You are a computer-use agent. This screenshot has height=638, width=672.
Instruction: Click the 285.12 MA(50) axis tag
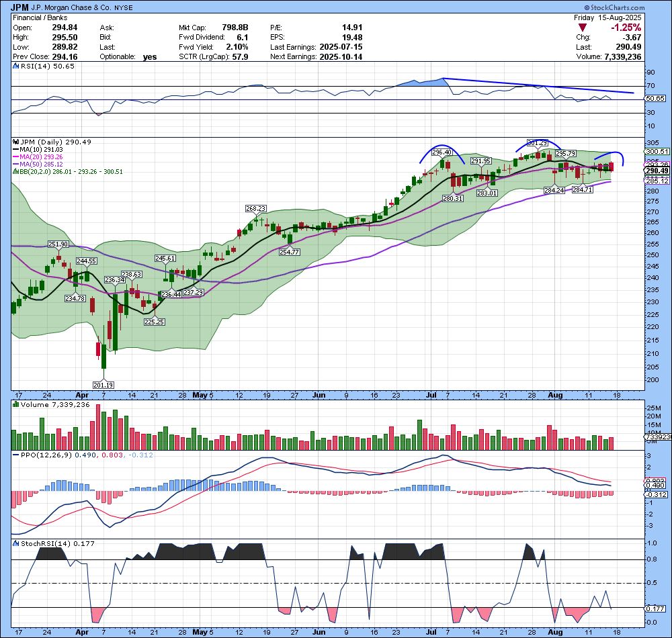tap(657, 181)
